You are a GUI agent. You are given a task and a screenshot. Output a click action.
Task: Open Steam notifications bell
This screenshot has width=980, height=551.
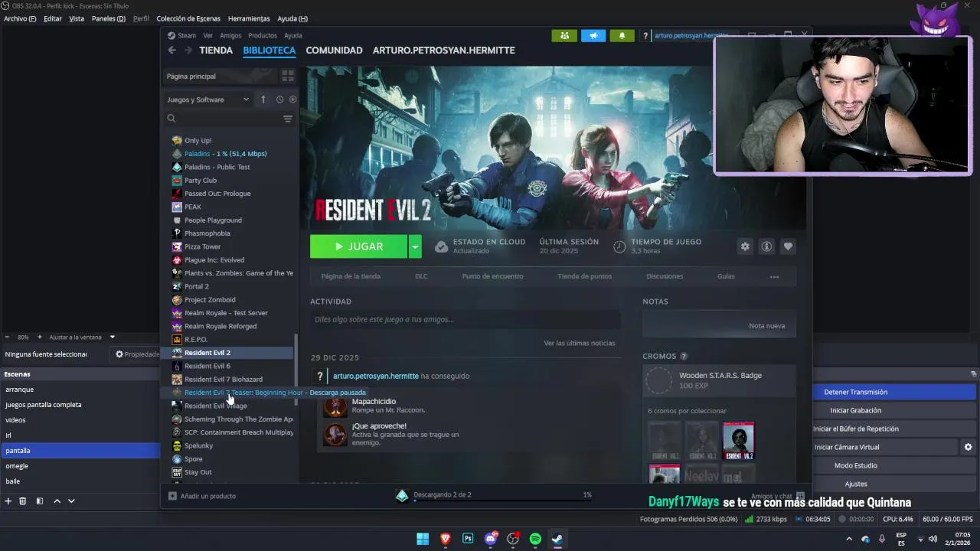(622, 35)
